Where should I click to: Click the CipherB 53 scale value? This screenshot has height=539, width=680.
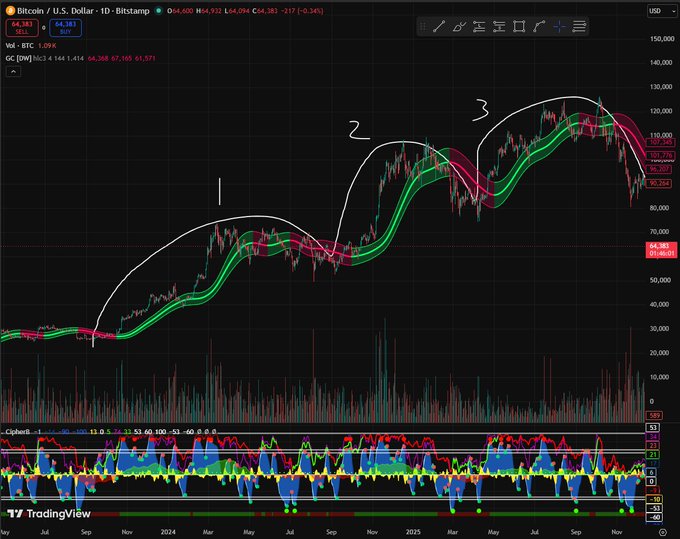pos(654,428)
